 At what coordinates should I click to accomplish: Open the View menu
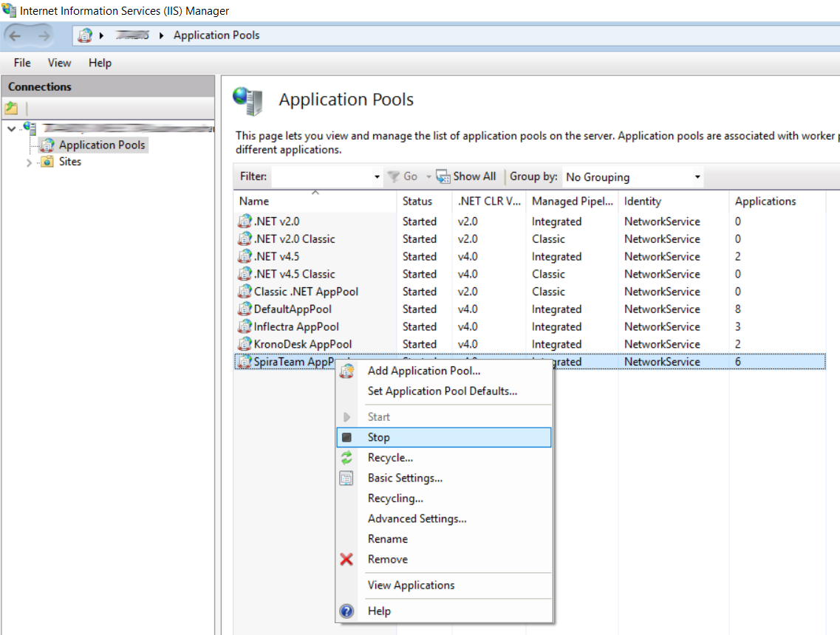(60, 63)
